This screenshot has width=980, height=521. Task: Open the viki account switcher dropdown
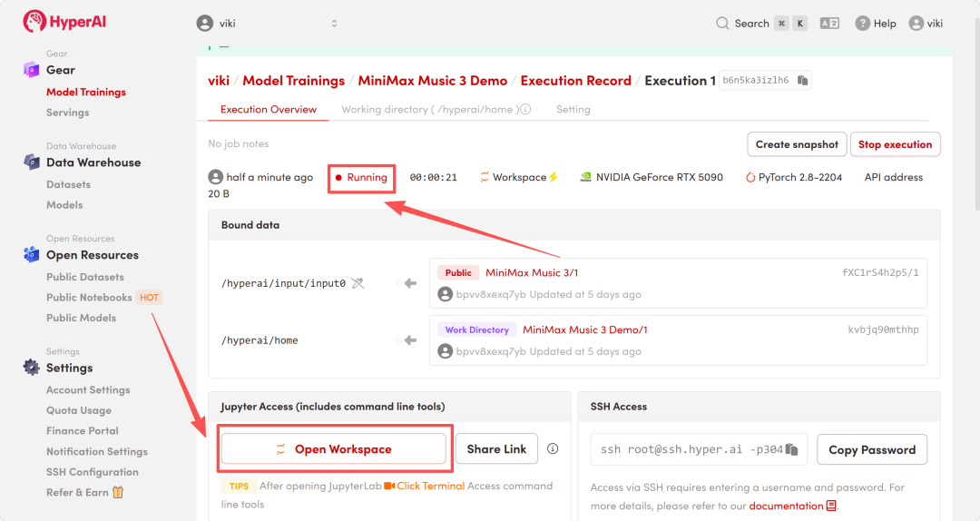268,23
